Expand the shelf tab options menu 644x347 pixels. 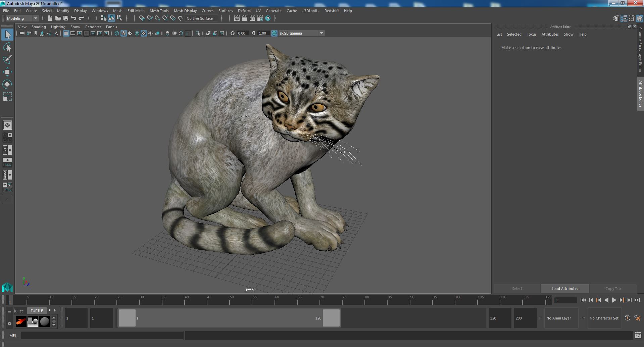9,311
